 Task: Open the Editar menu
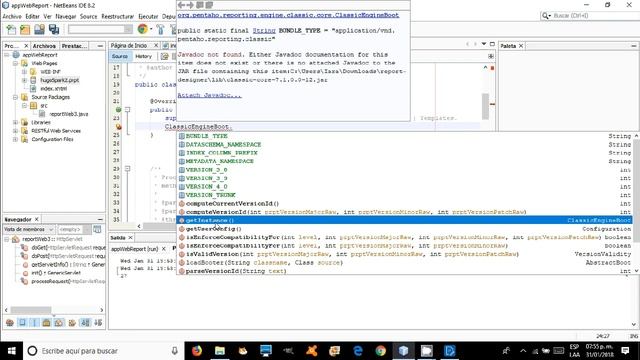click(32, 16)
